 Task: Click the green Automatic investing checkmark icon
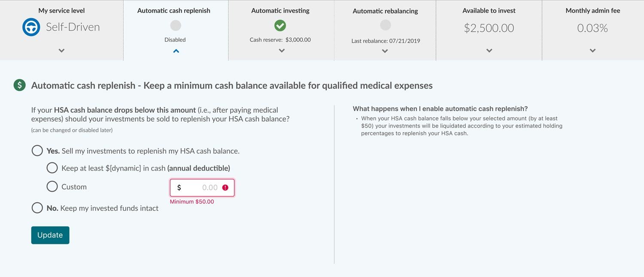pyautogui.click(x=280, y=26)
